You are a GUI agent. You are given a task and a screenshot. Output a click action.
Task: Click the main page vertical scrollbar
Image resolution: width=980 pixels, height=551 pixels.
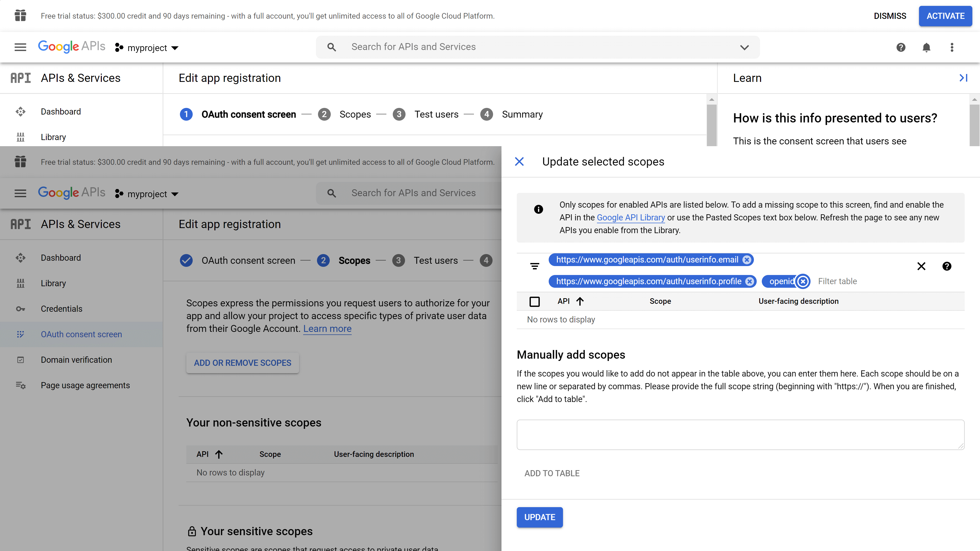coord(712,126)
